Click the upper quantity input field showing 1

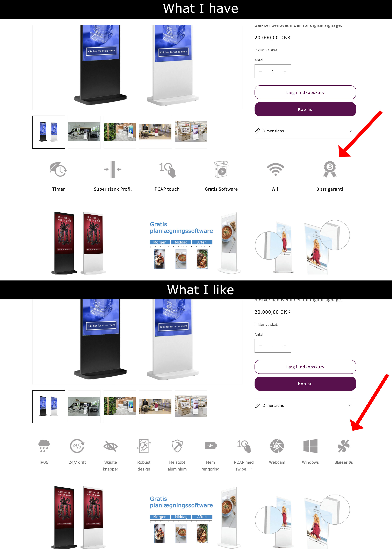273,71
